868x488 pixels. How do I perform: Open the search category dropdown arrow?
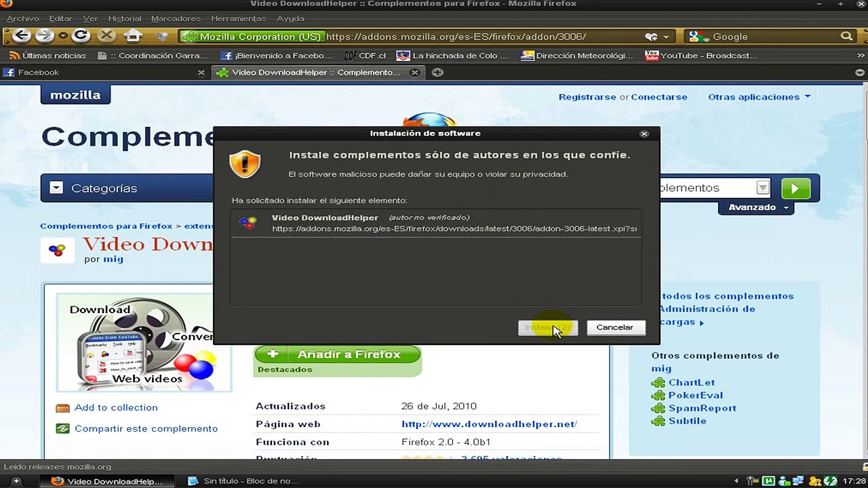pyautogui.click(x=763, y=188)
